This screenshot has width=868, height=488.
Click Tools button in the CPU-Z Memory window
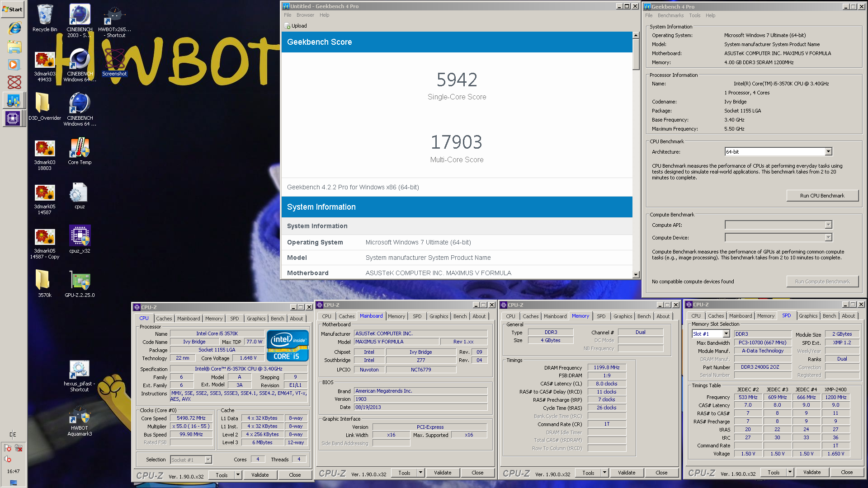588,473
